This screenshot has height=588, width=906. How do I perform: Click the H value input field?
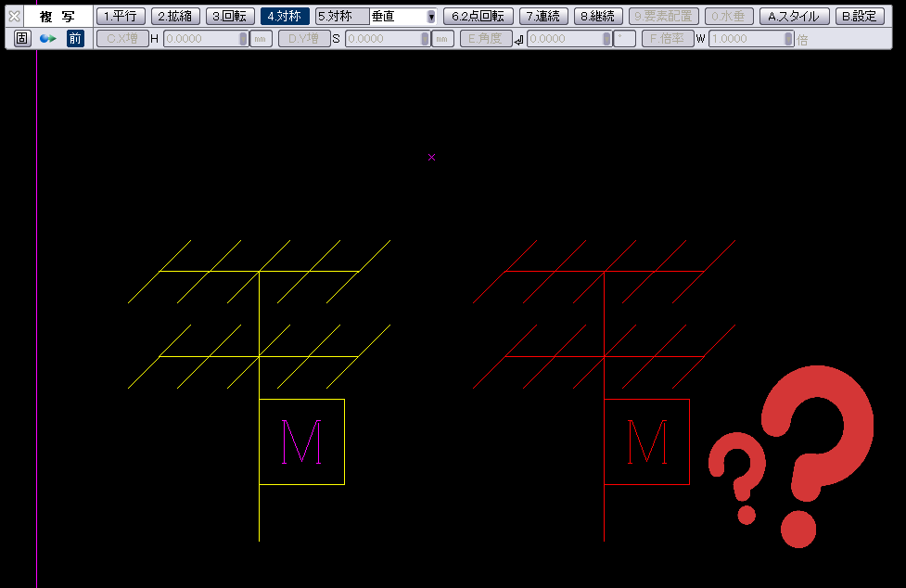200,39
